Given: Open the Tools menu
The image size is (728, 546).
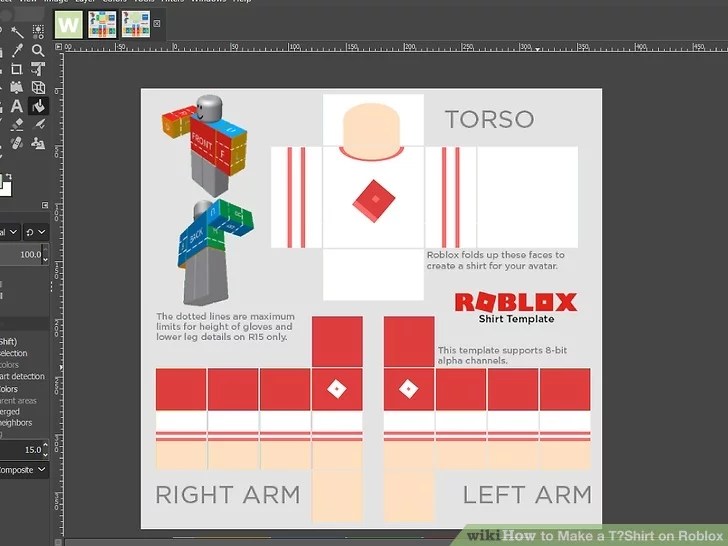Looking at the screenshot, I should [143, 1].
